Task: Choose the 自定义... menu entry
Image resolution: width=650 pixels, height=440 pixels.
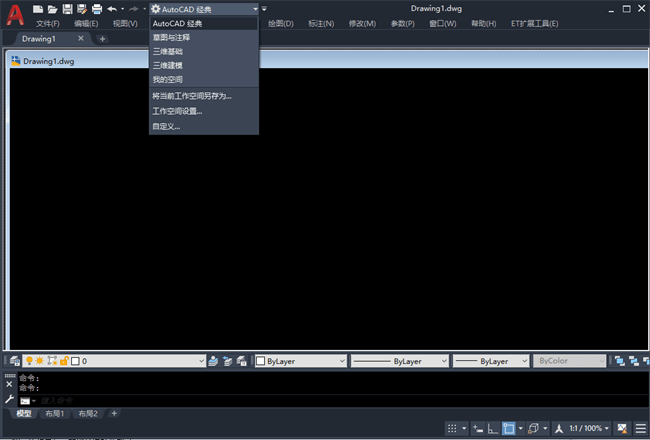Action: [204, 126]
